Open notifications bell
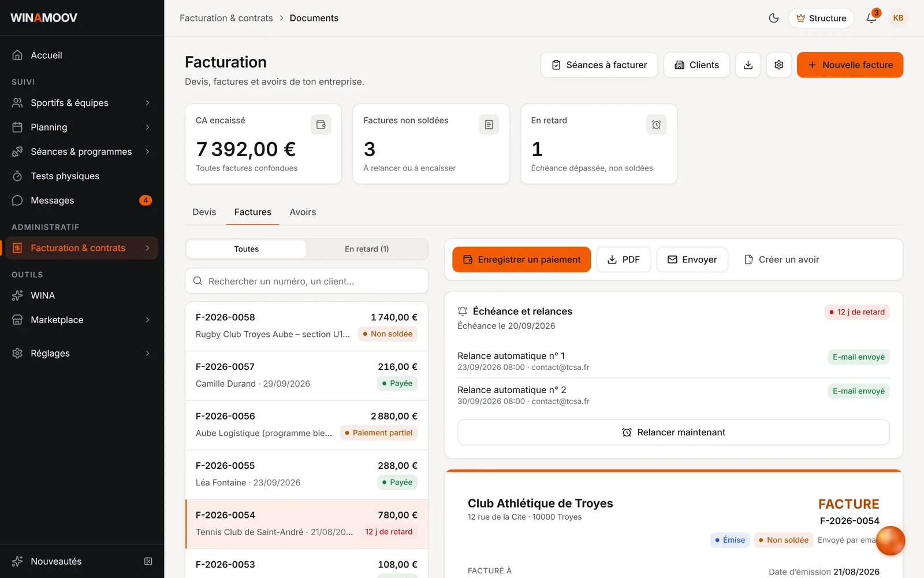The width and height of the screenshot is (924, 578). 871,18
